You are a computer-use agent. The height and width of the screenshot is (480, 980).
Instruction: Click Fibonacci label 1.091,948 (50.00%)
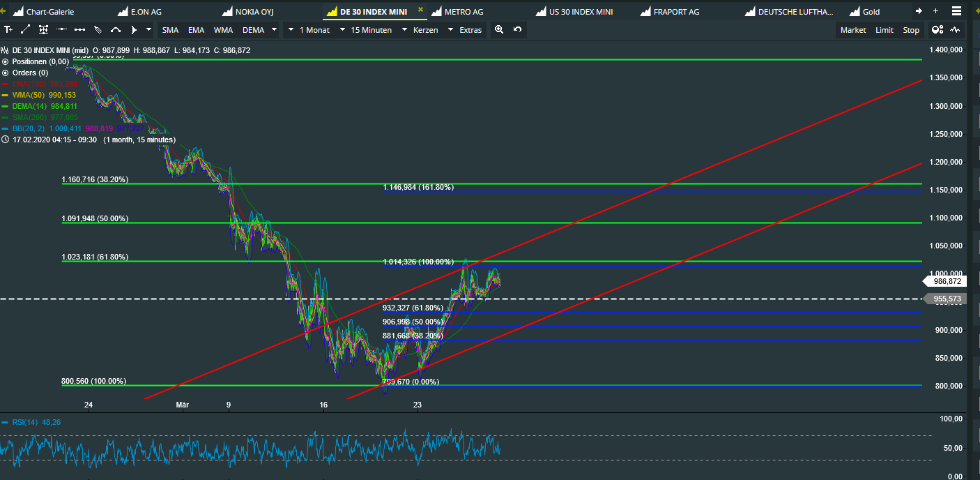coord(95,218)
